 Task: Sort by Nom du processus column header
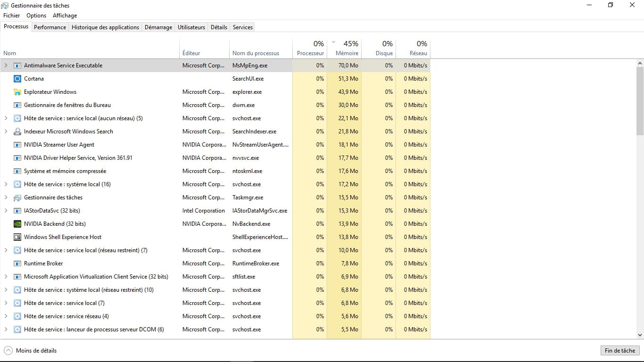point(261,49)
